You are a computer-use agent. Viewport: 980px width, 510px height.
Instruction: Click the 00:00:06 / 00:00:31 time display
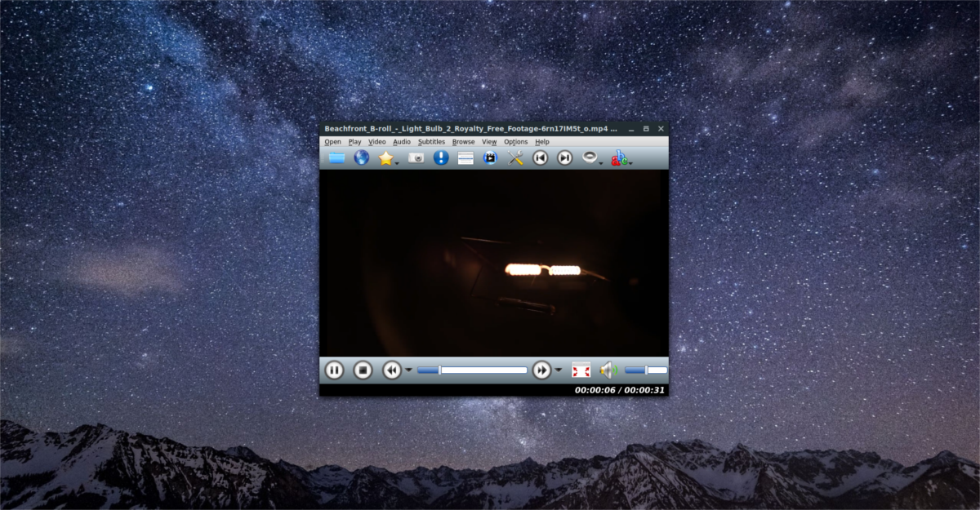pos(620,390)
